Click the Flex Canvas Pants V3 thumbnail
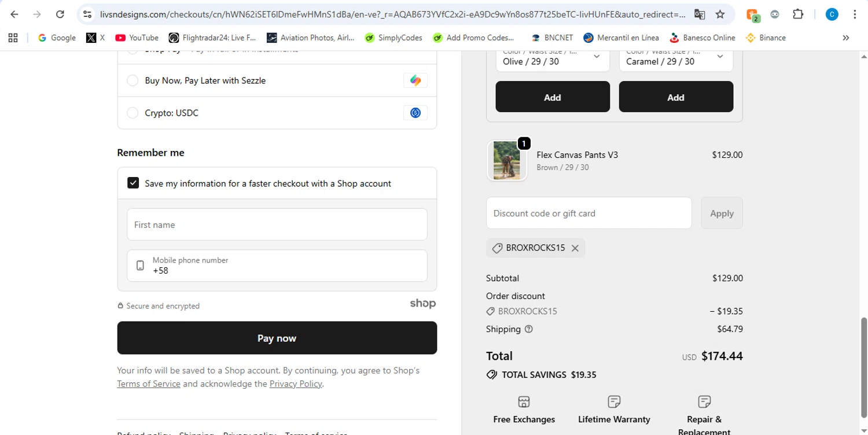This screenshot has width=868, height=435. click(x=506, y=161)
